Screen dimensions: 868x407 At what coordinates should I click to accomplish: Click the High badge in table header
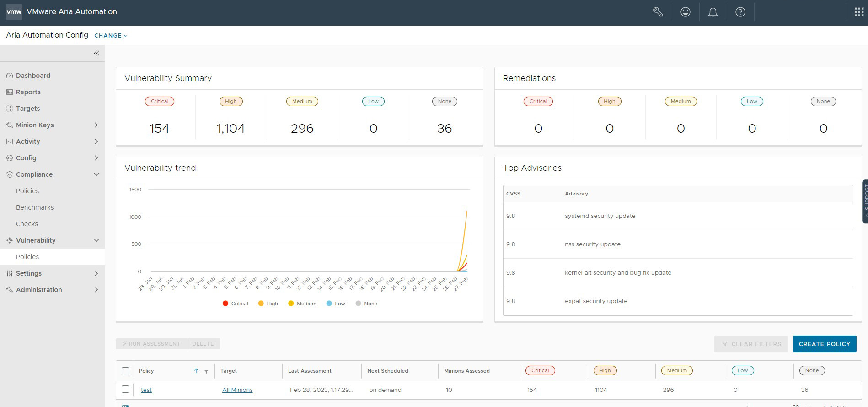click(605, 370)
